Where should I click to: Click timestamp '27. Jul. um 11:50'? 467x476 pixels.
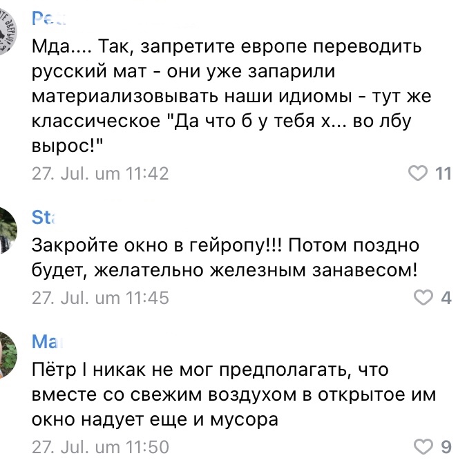point(100,447)
